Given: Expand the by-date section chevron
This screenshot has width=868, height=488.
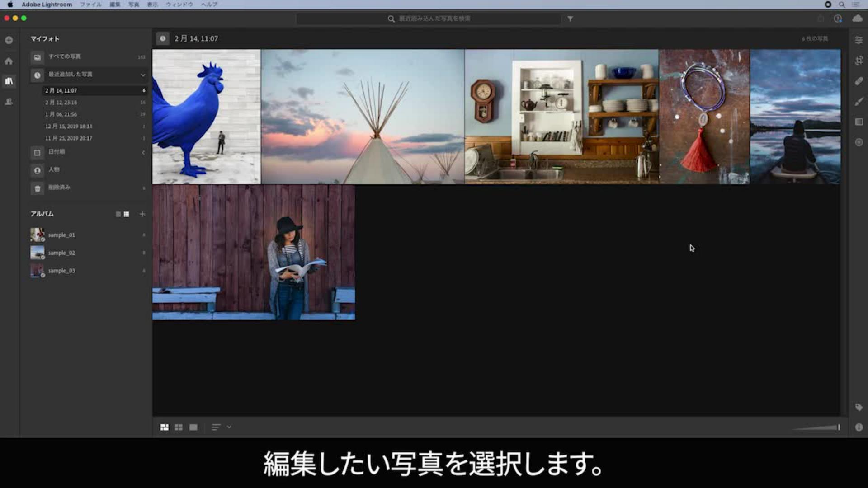Looking at the screenshot, I should (143, 152).
